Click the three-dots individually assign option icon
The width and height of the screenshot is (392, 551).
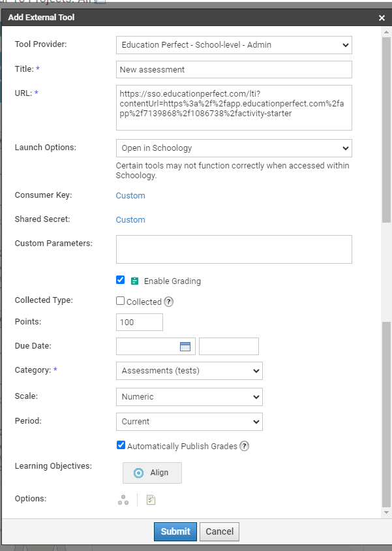(123, 500)
